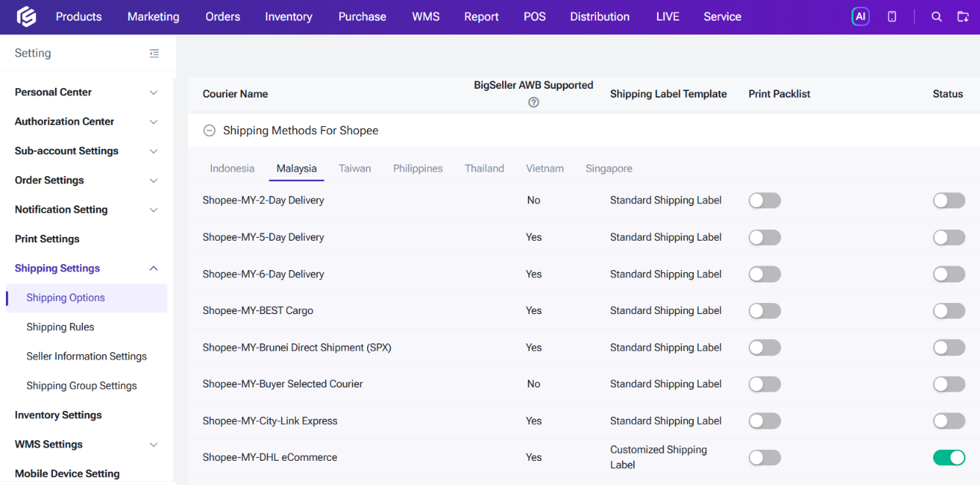Viewport: 980px width, 485px height.
Task: Open the Marketing menu
Action: click(x=153, y=16)
